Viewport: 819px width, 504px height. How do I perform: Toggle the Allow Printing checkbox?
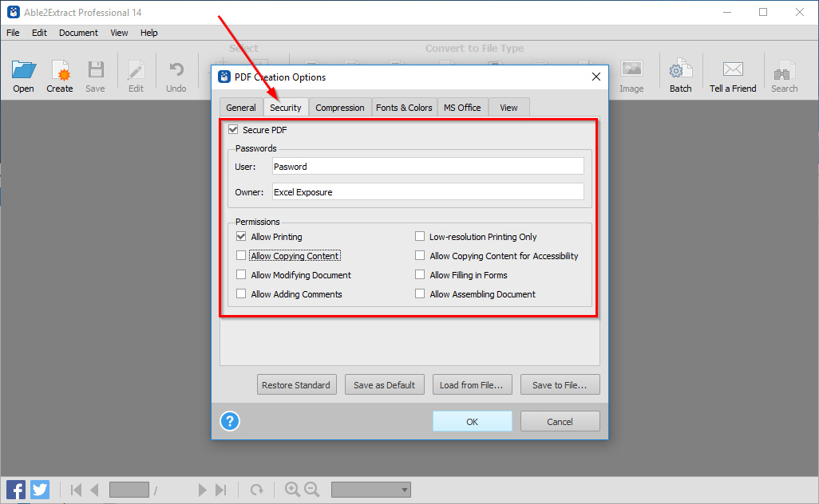(x=241, y=236)
